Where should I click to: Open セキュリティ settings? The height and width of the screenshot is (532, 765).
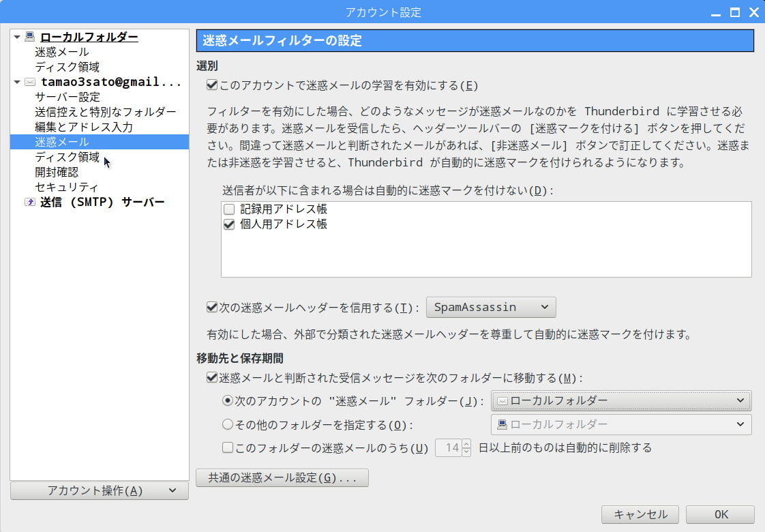(x=66, y=187)
